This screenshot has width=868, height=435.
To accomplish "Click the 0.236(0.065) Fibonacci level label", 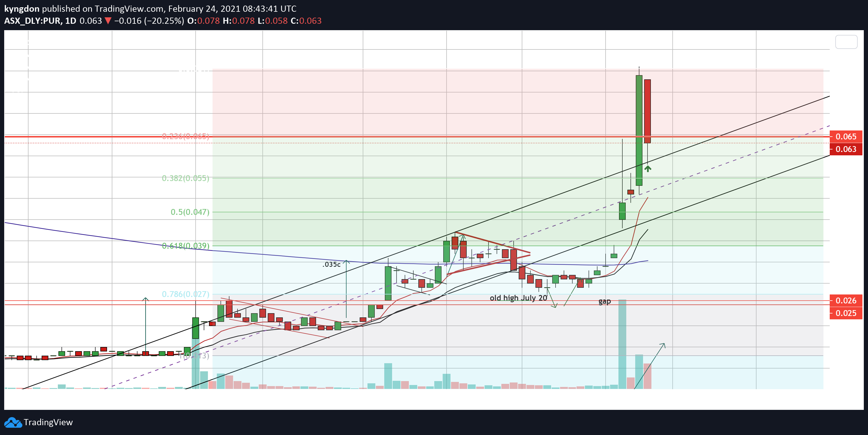I will tap(186, 136).
